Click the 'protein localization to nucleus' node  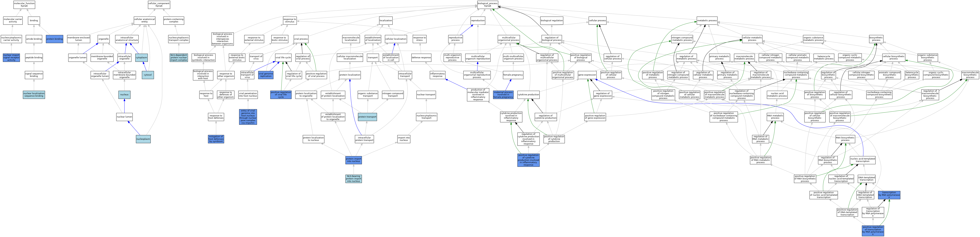pyautogui.click(x=313, y=139)
